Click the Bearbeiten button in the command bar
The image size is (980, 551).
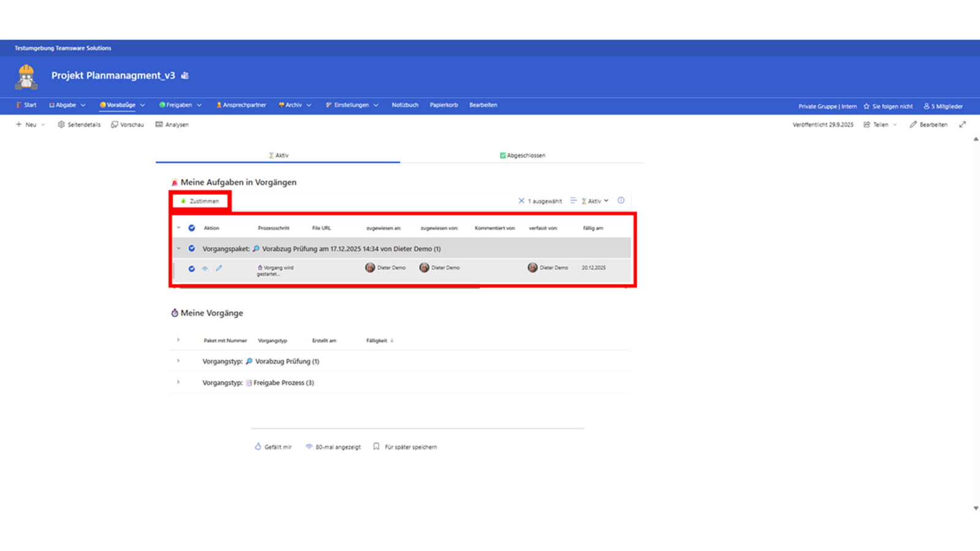928,124
